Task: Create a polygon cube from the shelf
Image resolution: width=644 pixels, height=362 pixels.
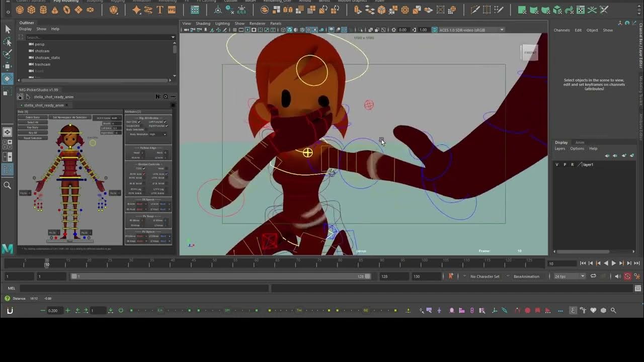Action: 31,10
